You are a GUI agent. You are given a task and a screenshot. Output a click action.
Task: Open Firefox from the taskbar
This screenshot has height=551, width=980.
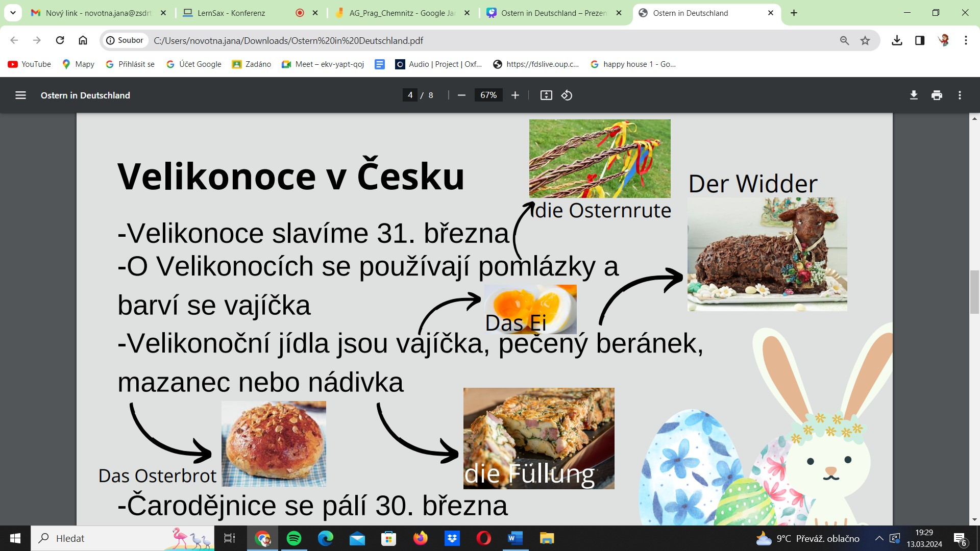coord(421,538)
